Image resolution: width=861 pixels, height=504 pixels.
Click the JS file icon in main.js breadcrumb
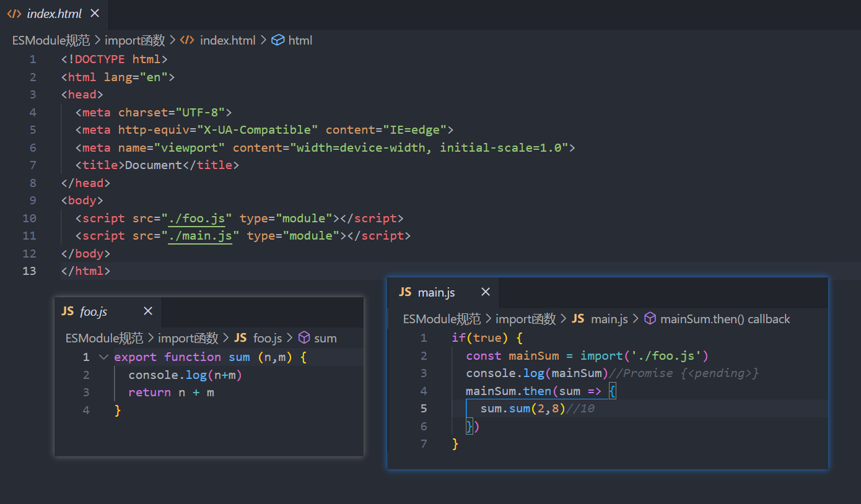tap(578, 319)
